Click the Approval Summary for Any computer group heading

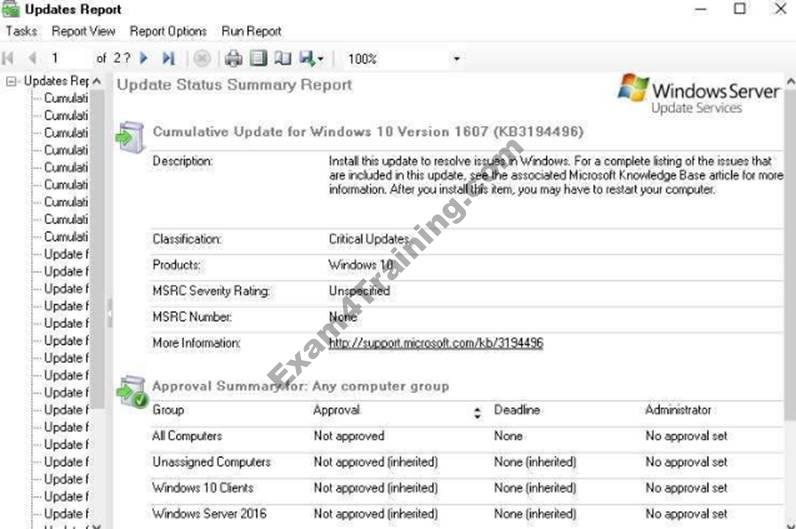click(301, 386)
